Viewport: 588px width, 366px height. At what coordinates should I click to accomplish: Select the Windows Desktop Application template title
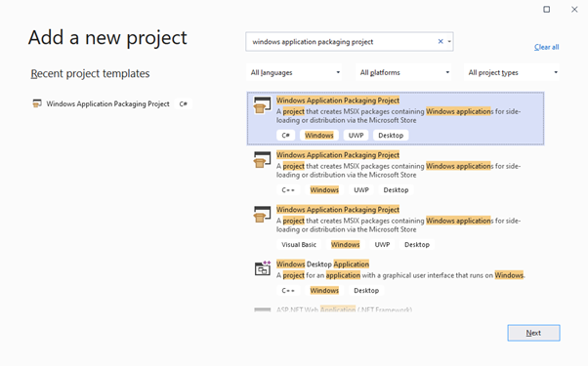tap(322, 264)
